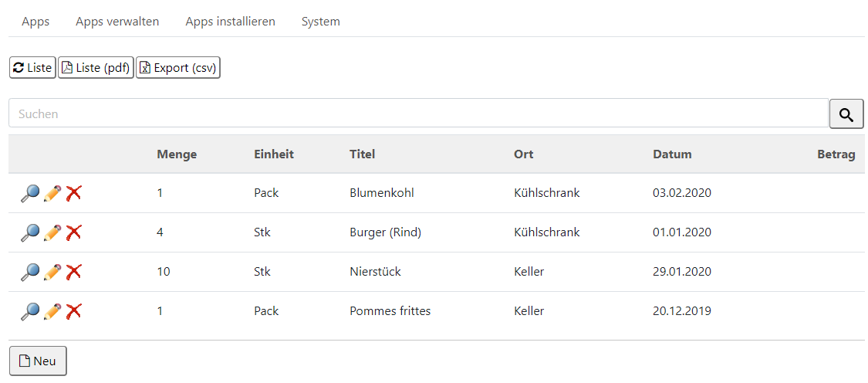Delete the Blumenkohl row with red X
The width and height of the screenshot is (868, 383).
pyautogui.click(x=73, y=194)
